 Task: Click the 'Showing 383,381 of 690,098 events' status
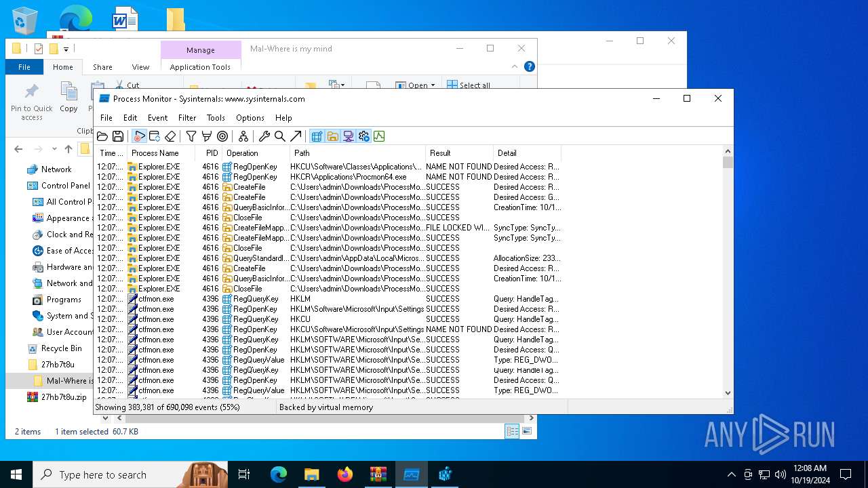coord(167,407)
